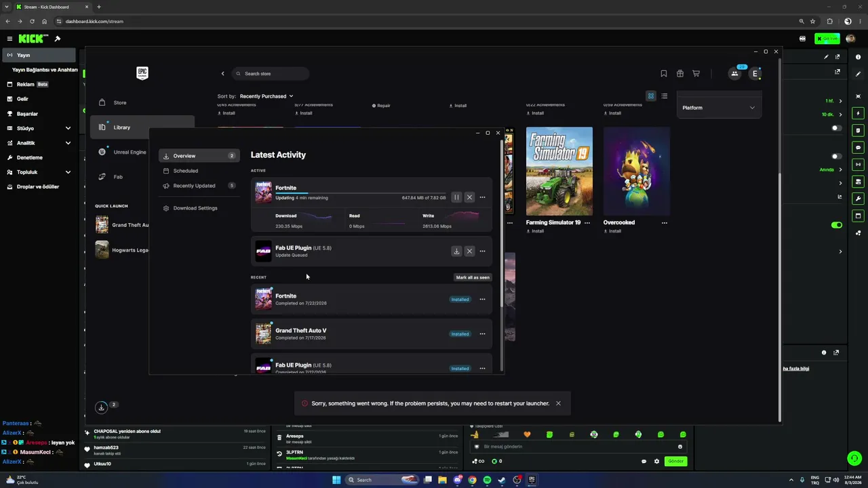Screen dimensions: 868x488
Task: Select Library in the Epic sidebar
Action: tap(142, 127)
